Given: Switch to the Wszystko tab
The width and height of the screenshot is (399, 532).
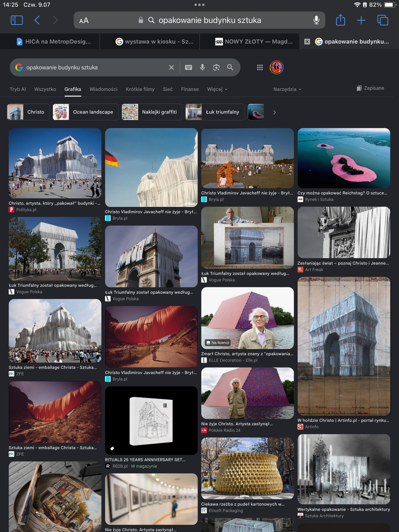Looking at the screenshot, I should coord(45,89).
